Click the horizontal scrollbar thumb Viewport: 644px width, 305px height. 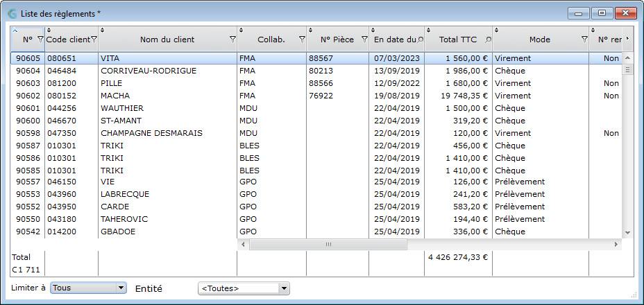pos(328,244)
